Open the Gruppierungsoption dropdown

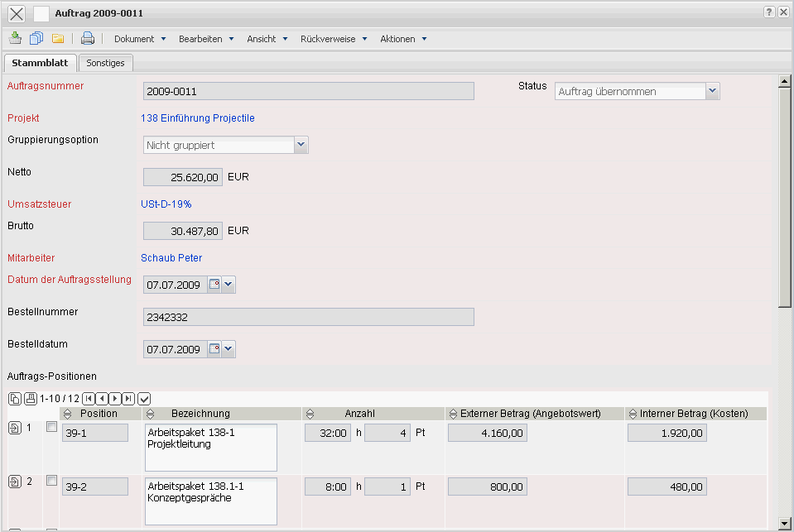(x=301, y=145)
